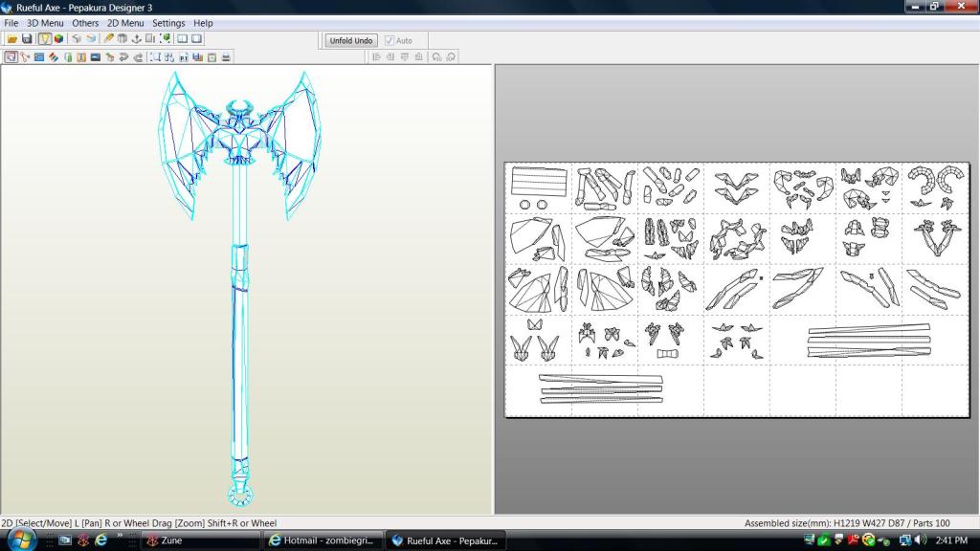The width and height of the screenshot is (980, 551).
Task: Click the colored cube texture icon
Action: 58,38
